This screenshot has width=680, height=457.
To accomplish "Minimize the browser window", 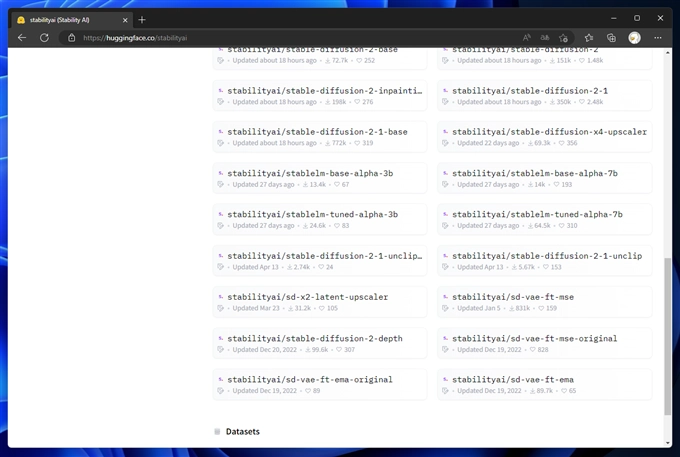I will point(614,18).
